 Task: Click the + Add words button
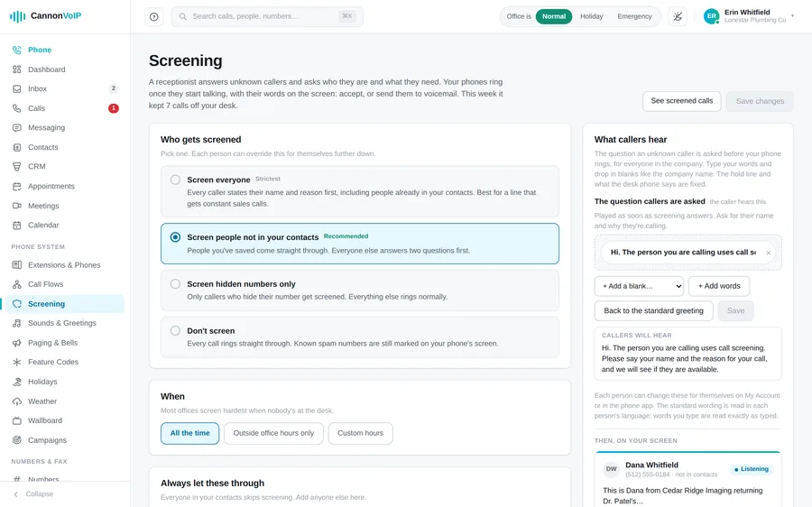click(719, 286)
